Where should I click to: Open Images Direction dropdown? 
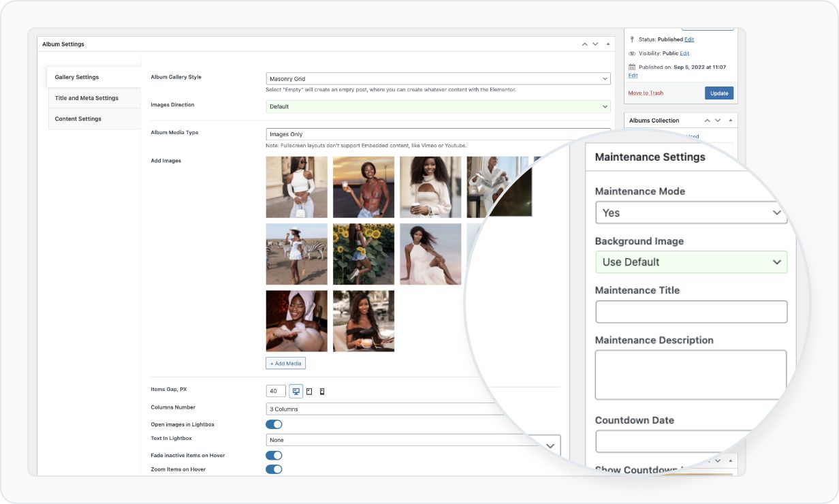tap(438, 106)
